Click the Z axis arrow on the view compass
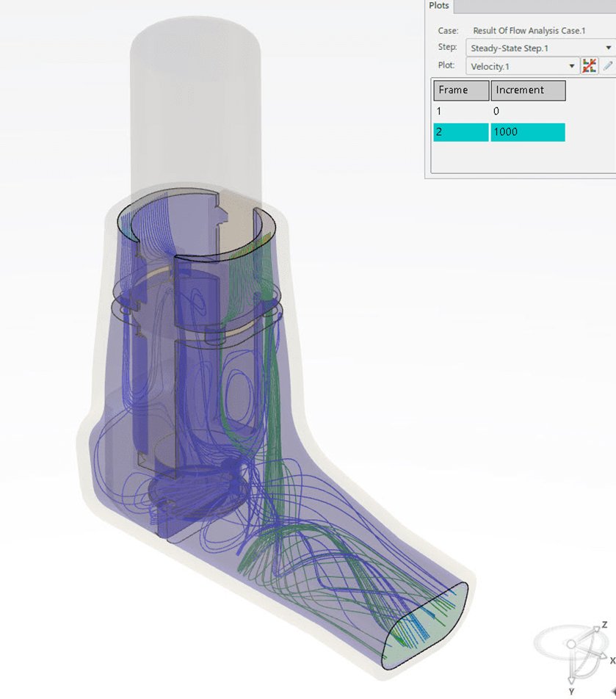The height and width of the screenshot is (699, 616). click(x=597, y=629)
